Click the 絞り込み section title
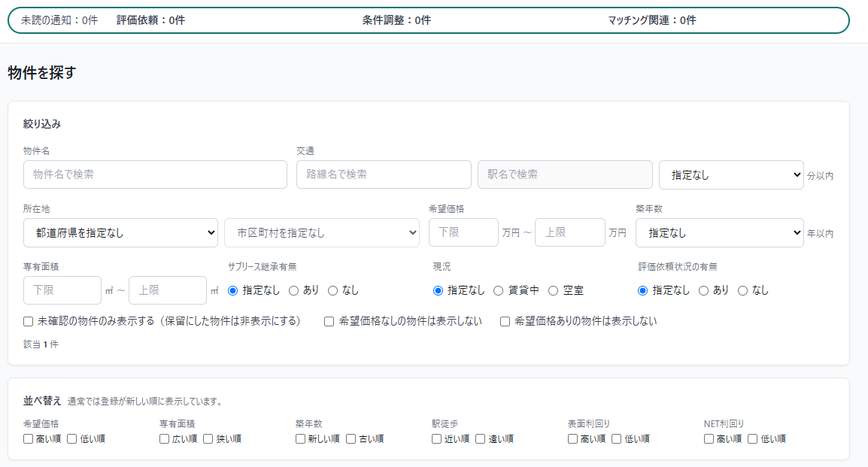 click(42, 124)
